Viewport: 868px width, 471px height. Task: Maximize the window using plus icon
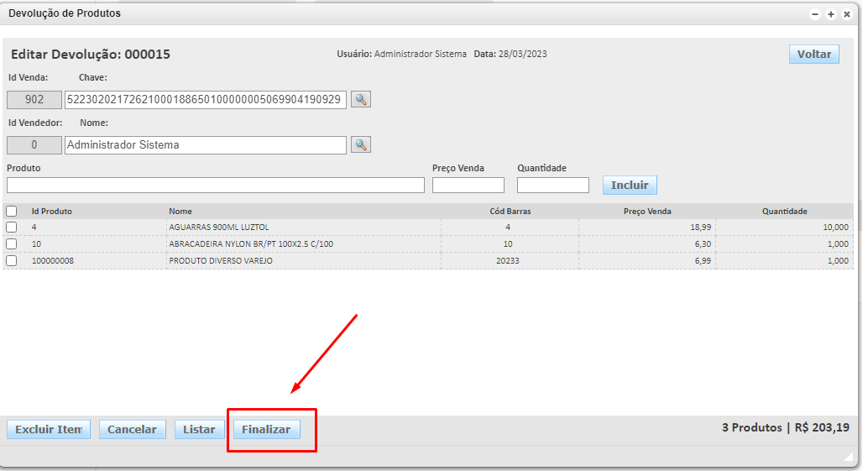[831, 14]
